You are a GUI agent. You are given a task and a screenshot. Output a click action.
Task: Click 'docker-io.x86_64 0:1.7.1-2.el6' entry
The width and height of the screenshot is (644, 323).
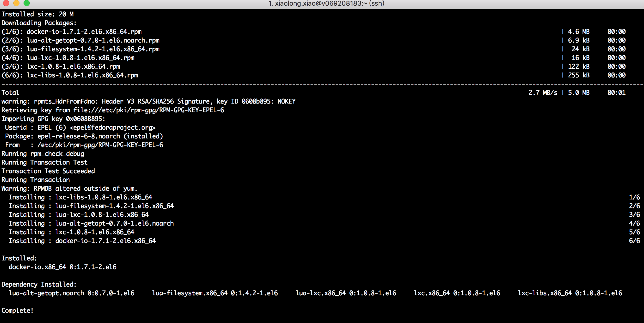(63, 267)
